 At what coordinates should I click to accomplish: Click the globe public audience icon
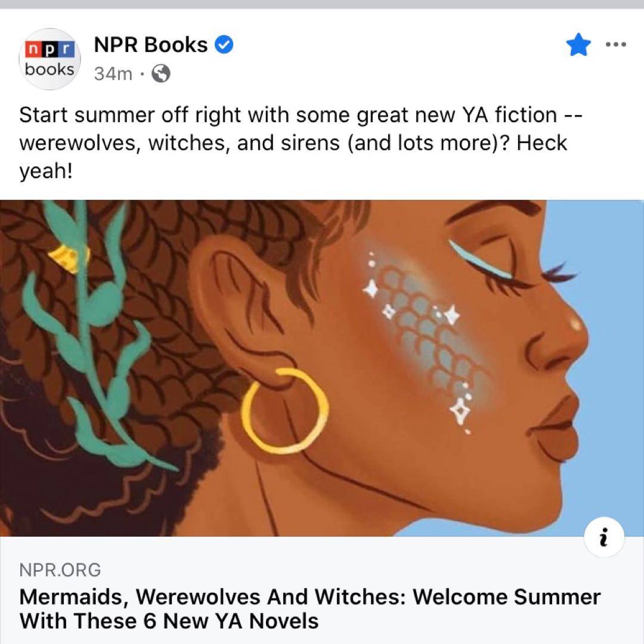coord(161,74)
